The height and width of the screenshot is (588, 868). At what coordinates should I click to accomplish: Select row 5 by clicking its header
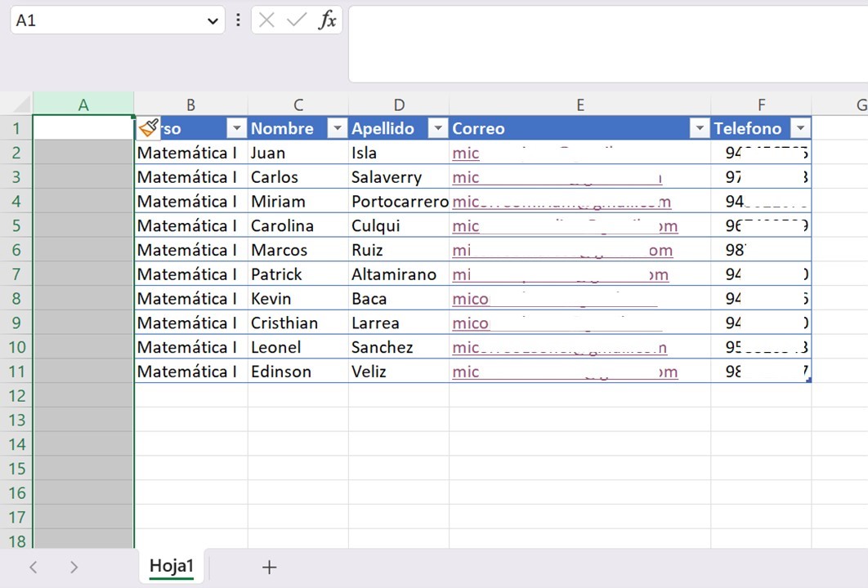pyautogui.click(x=16, y=225)
